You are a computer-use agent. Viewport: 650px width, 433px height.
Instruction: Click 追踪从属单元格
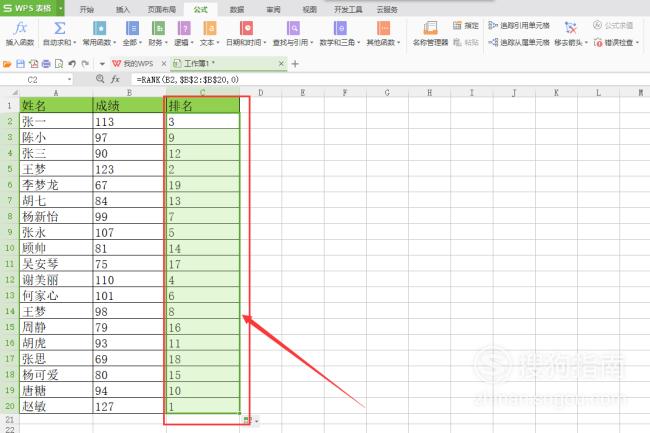(x=519, y=42)
